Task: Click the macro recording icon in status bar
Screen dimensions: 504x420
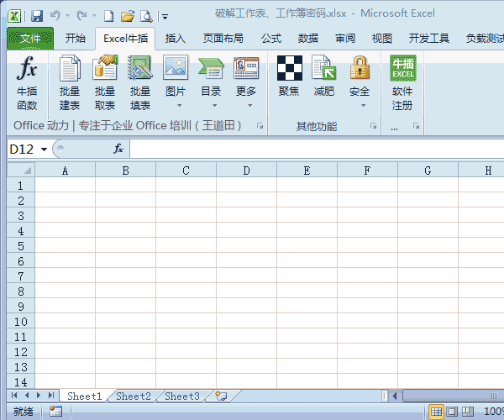Action: tap(55, 412)
